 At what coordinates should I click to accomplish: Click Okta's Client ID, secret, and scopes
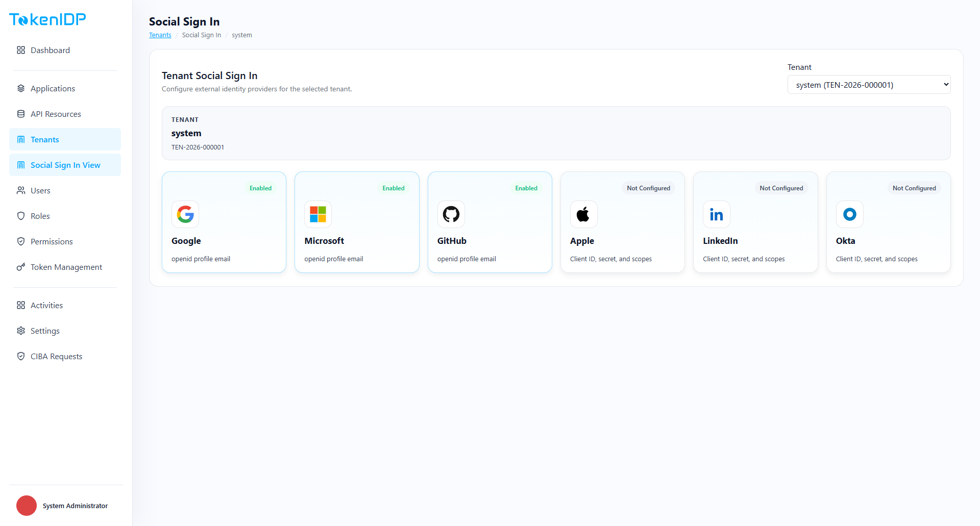(x=877, y=259)
